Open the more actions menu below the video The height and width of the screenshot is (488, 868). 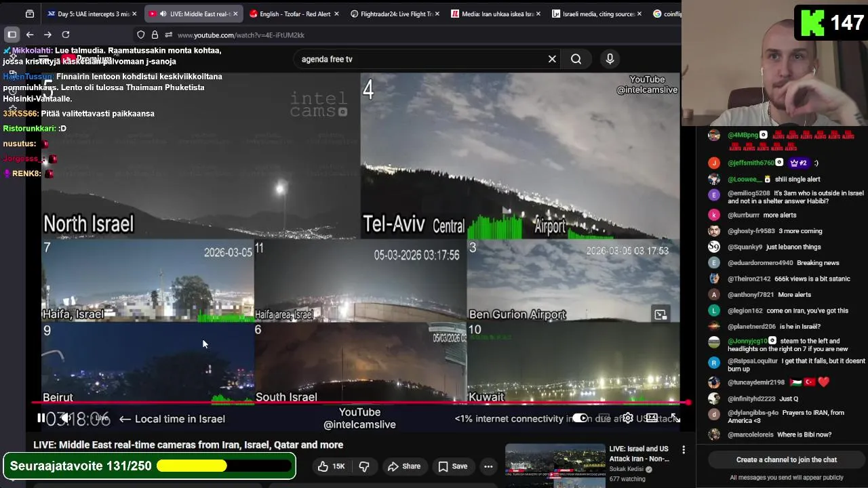(x=488, y=466)
